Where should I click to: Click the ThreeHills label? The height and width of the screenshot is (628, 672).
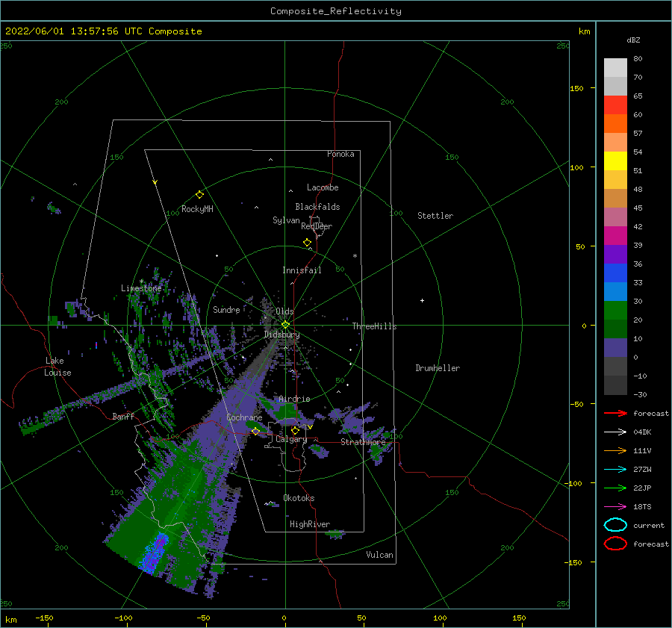pyautogui.click(x=374, y=326)
